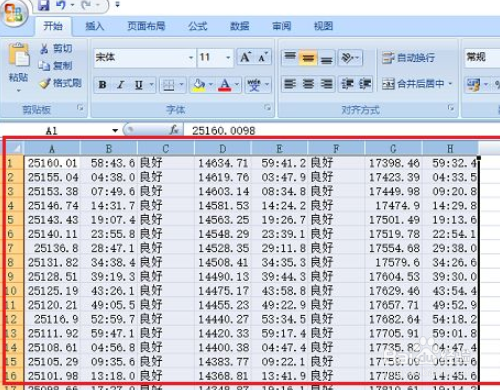Save the workbook from quick access
Screen dimensions: 500x390
coord(43,5)
